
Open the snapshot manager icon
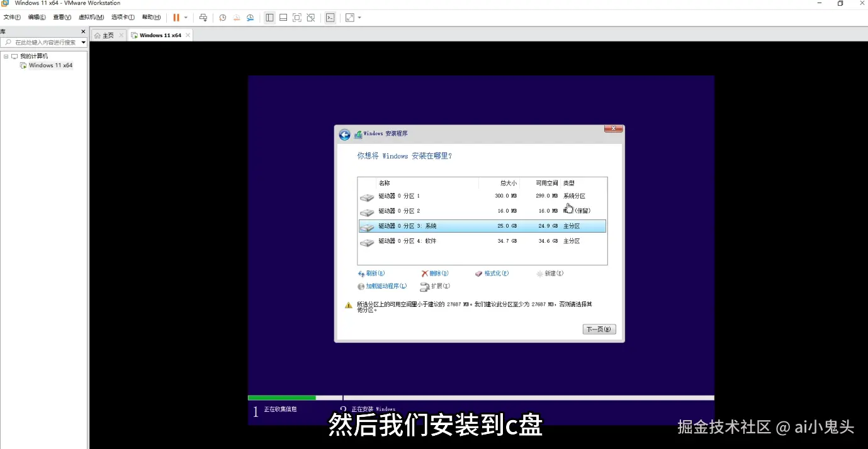(x=251, y=18)
